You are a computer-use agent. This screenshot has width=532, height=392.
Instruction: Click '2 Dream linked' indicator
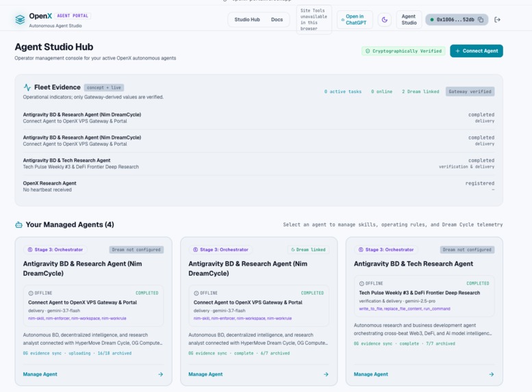420,92
